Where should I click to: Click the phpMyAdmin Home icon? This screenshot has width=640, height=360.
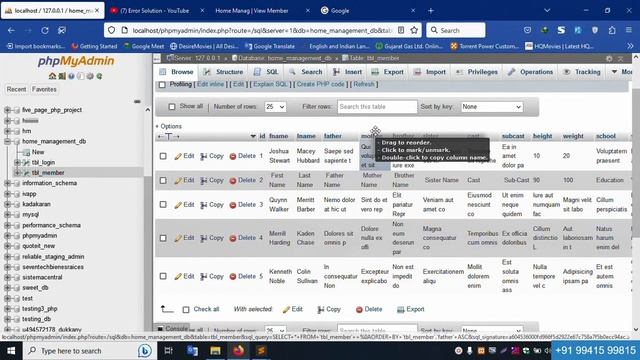[x=52, y=76]
